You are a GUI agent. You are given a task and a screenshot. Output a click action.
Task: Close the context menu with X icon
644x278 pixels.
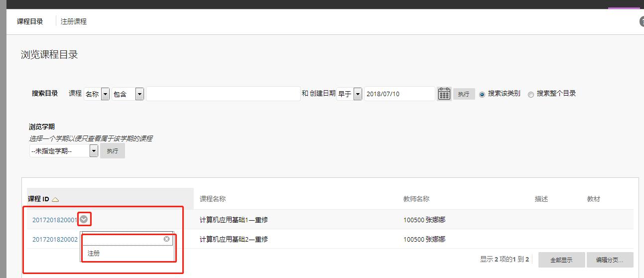(x=166, y=239)
